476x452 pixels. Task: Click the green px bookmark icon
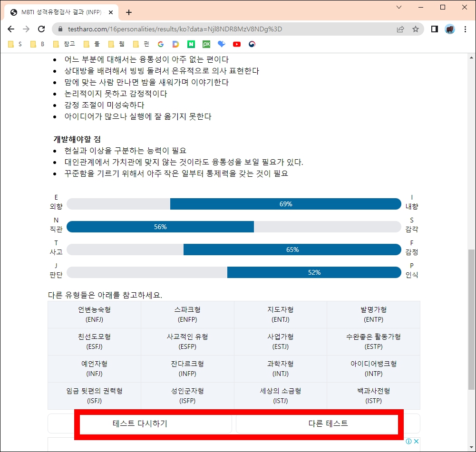pyautogui.click(x=206, y=44)
